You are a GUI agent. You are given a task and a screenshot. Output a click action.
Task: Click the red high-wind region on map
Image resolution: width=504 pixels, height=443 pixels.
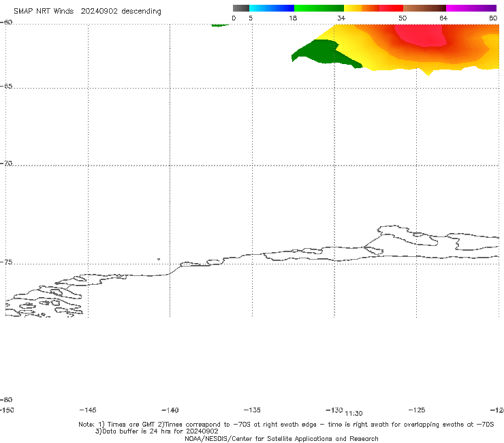pyautogui.click(x=420, y=35)
